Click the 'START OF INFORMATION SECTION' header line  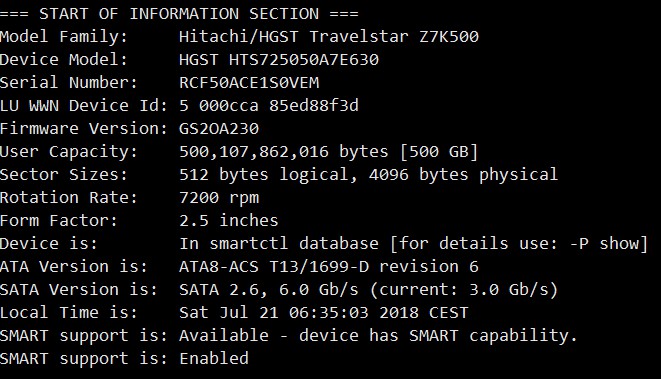tap(179, 13)
